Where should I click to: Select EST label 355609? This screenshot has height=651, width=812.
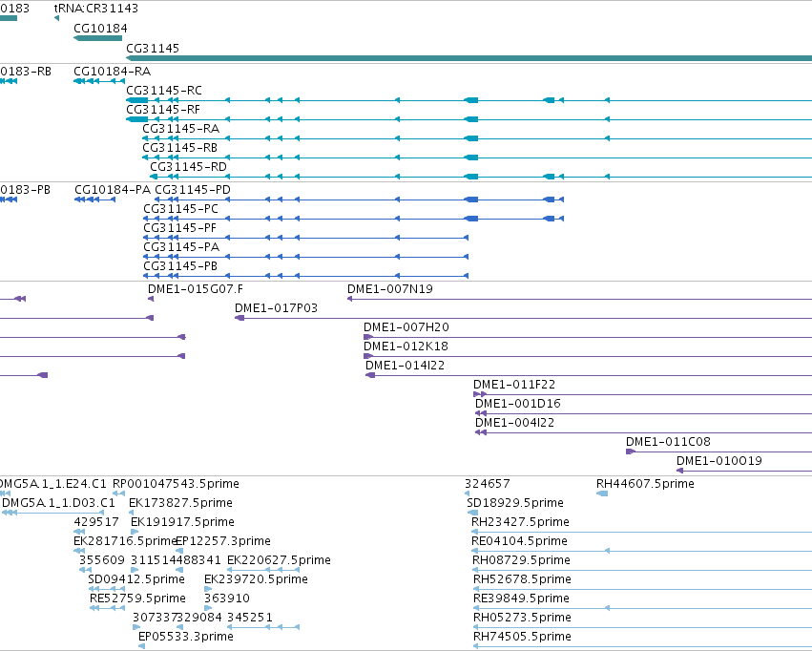(102, 561)
